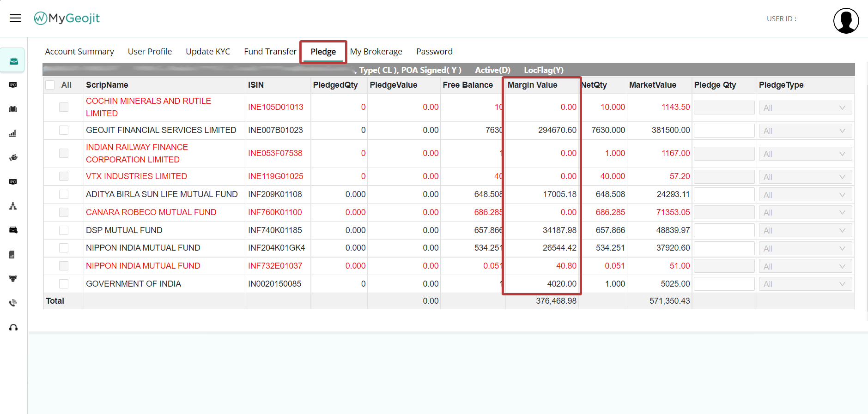Open the hand-holding icon in sidebar

click(13, 158)
